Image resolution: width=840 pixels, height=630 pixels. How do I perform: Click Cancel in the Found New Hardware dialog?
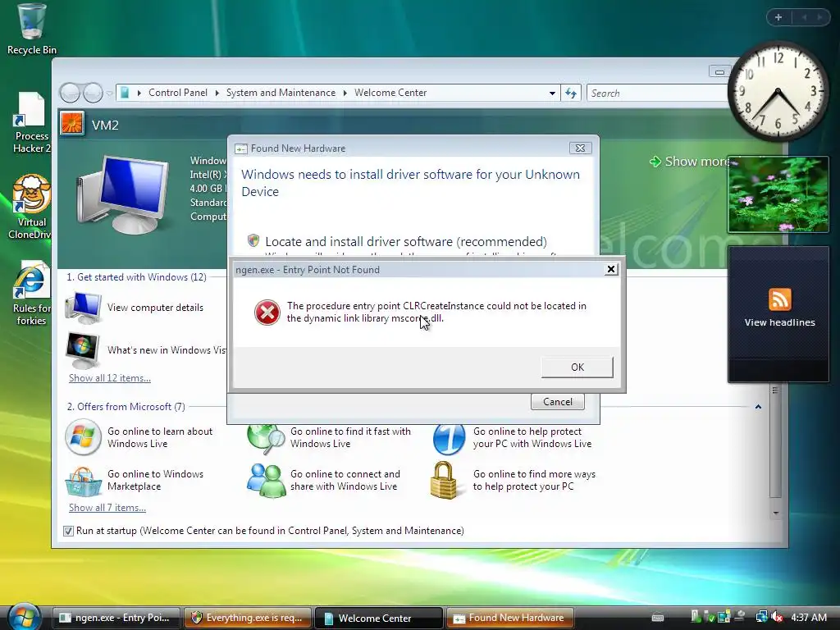click(x=557, y=402)
